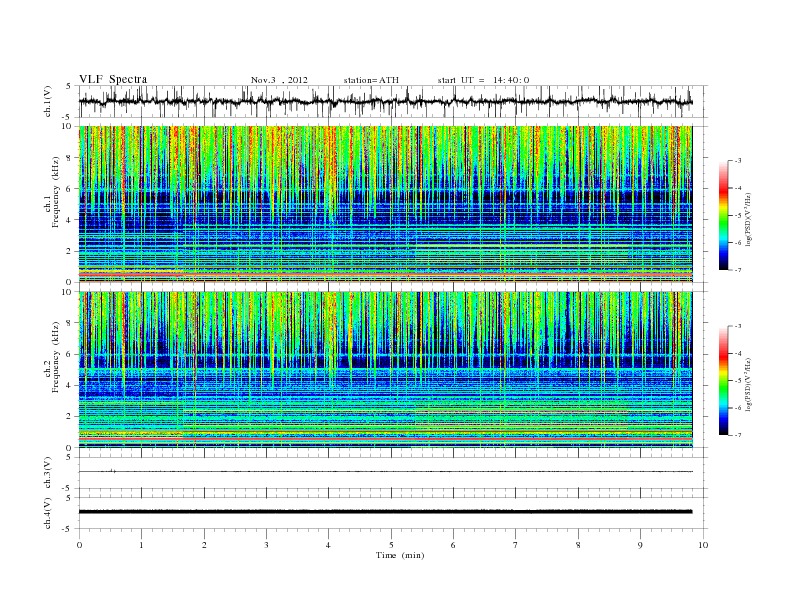This screenshot has width=792, height=612.
Task: Click the "VLF Spectra" plot title
Action: tap(113, 79)
